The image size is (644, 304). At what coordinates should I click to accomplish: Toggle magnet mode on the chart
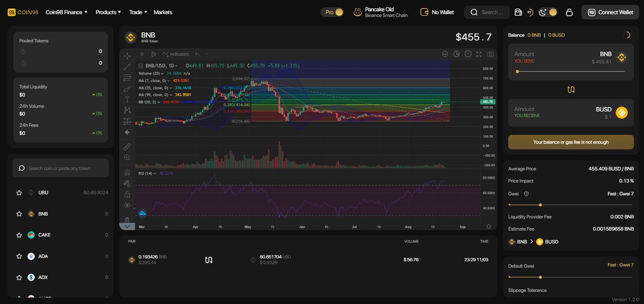click(x=127, y=173)
